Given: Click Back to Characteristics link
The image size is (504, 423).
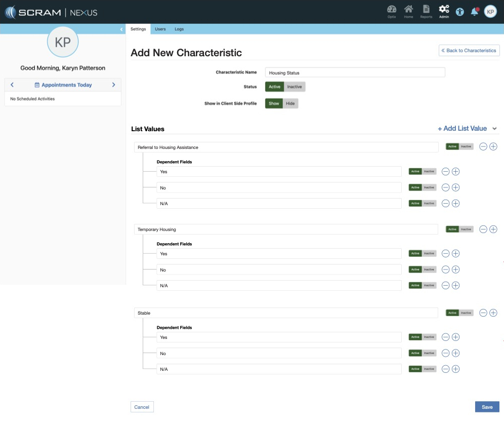Looking at the screenshot, I should [x=469, y=51].
